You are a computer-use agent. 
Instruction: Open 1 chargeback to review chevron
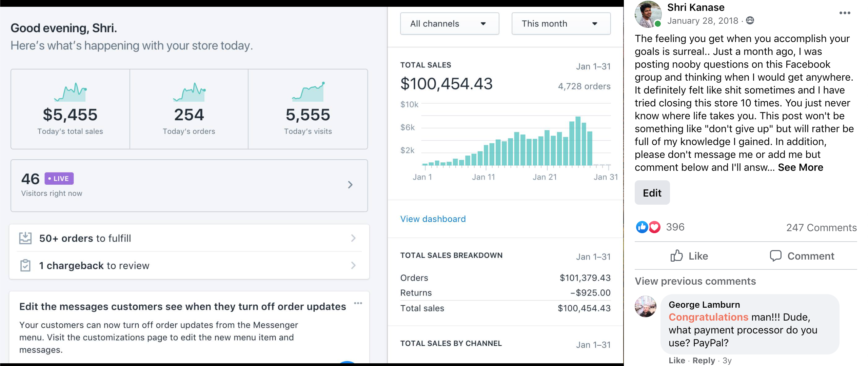(353, 265)
